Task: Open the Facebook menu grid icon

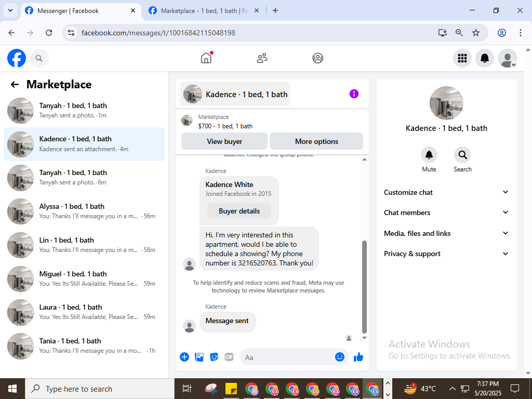Action: point(462,58)
